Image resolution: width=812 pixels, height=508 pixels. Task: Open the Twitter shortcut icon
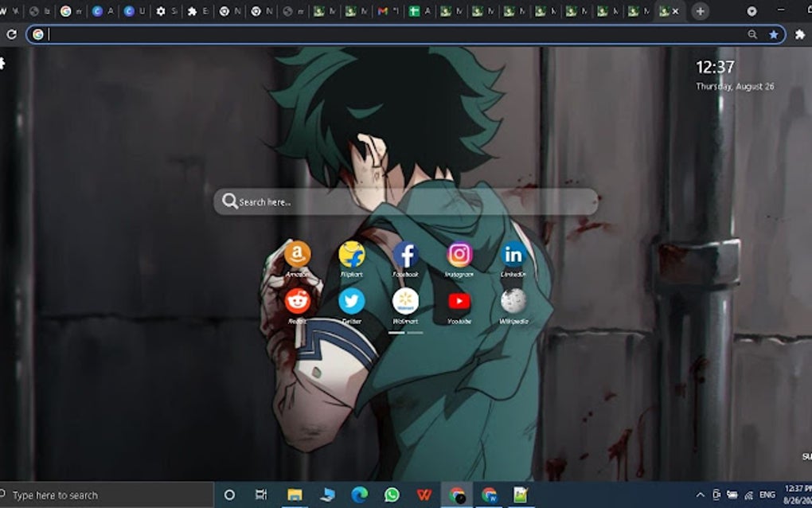click(x=351, y=303)
